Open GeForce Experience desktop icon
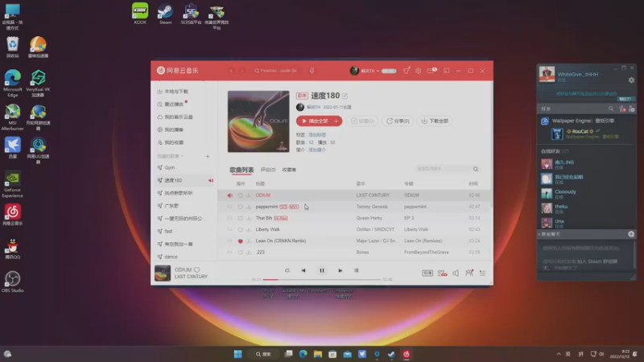 pyautogui.click(x=12, y=184)
